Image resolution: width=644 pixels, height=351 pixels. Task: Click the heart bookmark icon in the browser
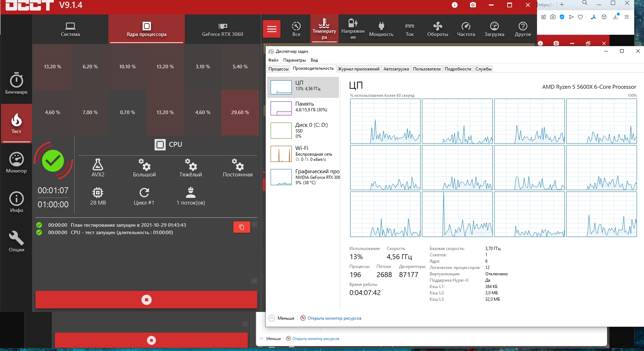coord(580,17)
